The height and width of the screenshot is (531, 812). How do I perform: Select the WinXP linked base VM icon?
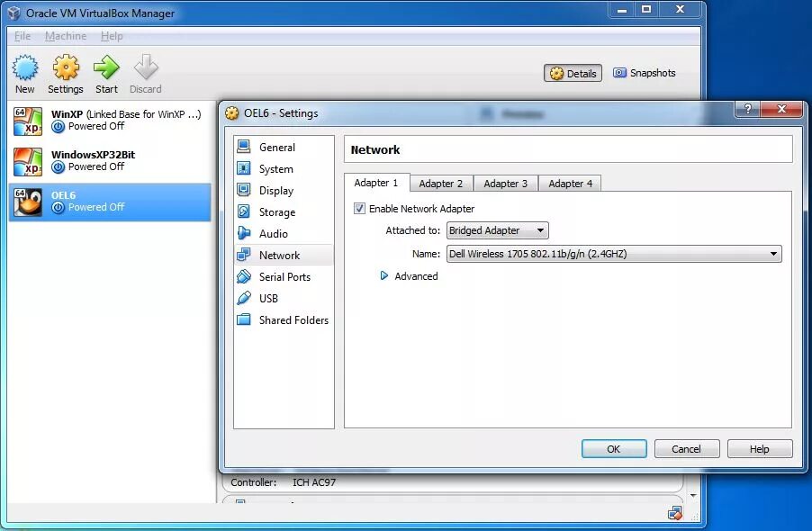tap(28, 121)
